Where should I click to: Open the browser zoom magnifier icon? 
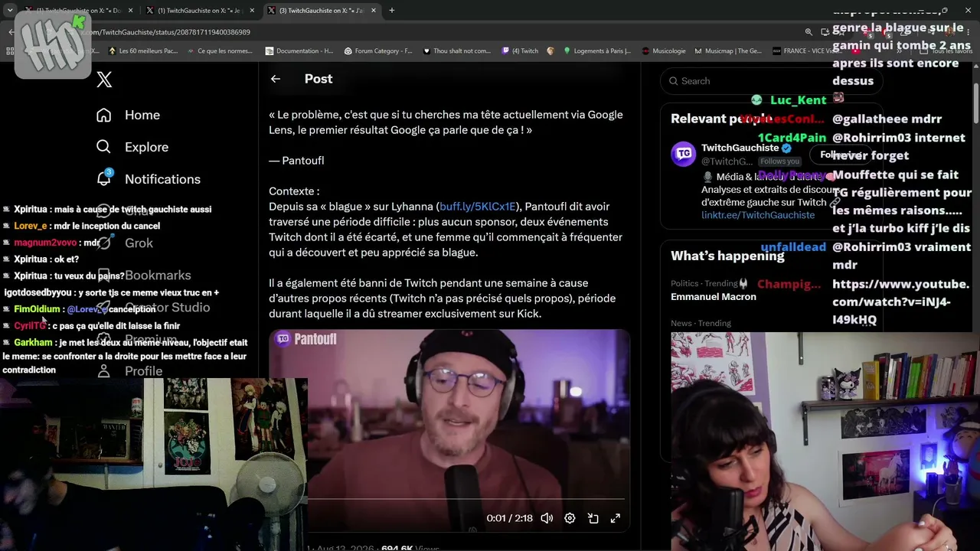click(x=808, y=32)
